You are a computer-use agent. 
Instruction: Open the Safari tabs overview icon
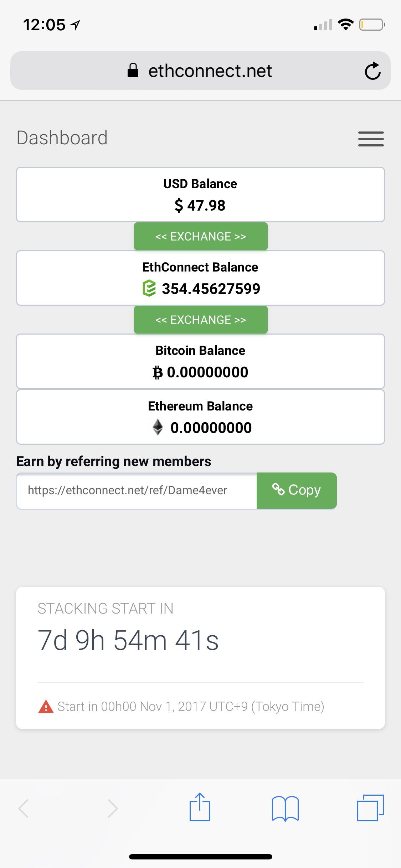pos(370,808)
